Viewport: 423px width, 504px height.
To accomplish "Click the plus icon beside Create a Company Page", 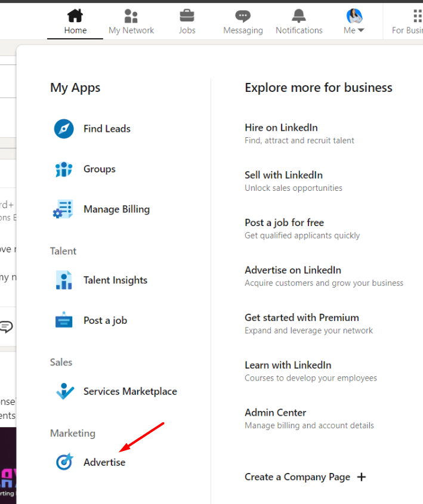I will click(x=362, y=477).
